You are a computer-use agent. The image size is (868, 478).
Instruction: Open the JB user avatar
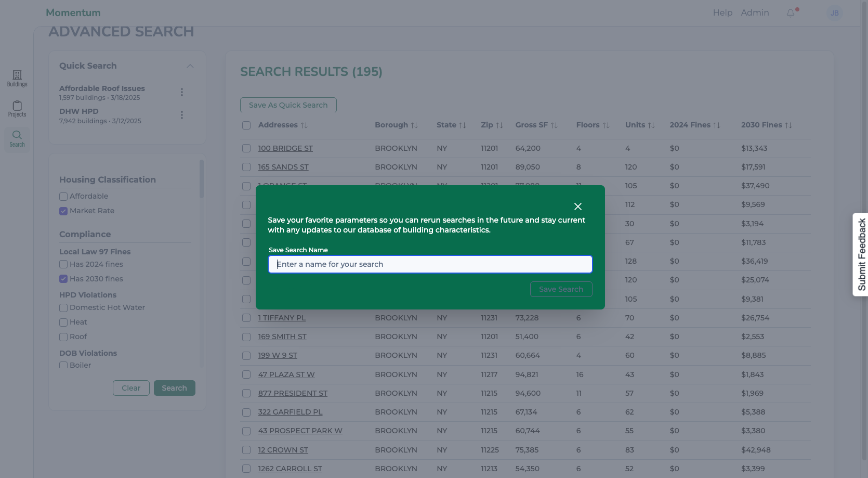834,13
